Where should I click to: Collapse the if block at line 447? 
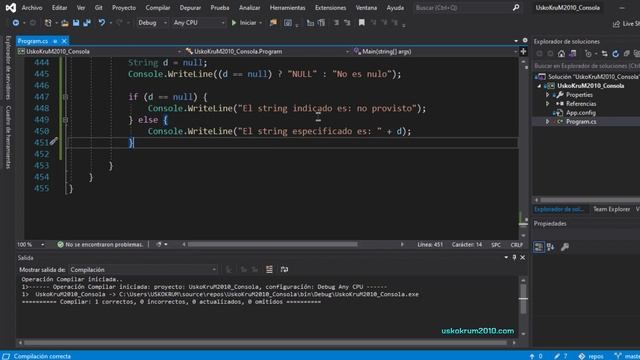tap(65, 97)
